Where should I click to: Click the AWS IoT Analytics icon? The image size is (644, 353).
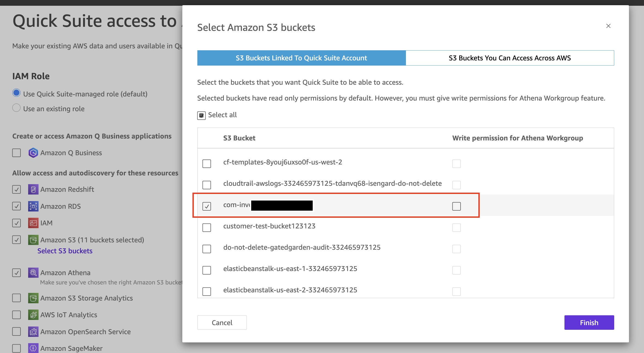coord(33,315)
